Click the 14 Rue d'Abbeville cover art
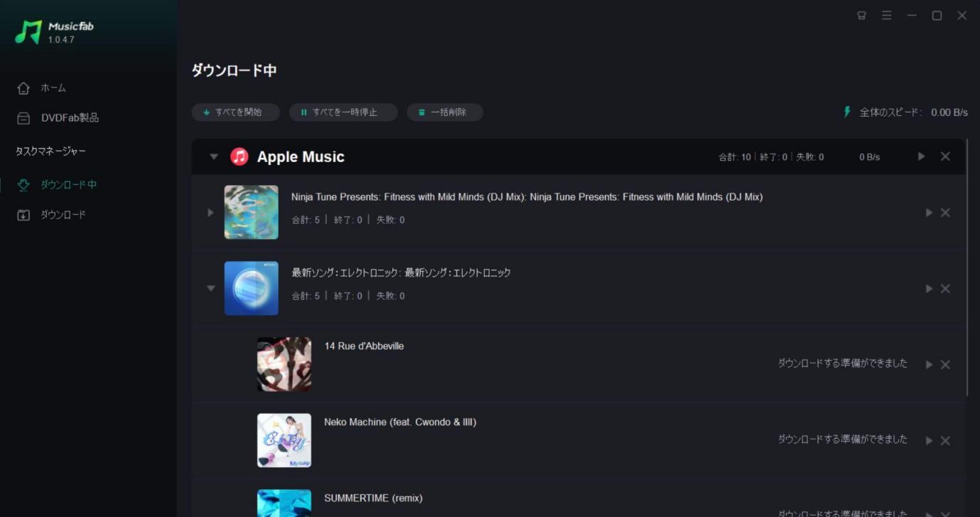 [284, 364]
